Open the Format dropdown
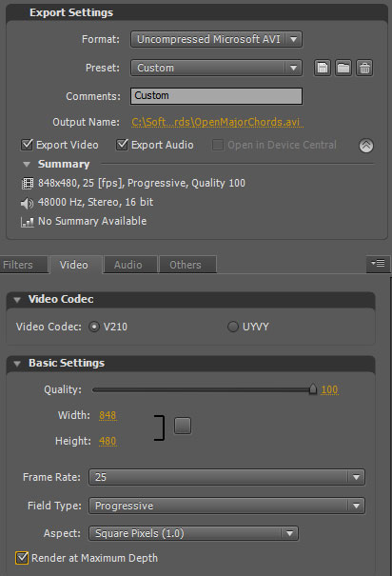The width and height of the screenshot is (392, 576). point(216,39)
